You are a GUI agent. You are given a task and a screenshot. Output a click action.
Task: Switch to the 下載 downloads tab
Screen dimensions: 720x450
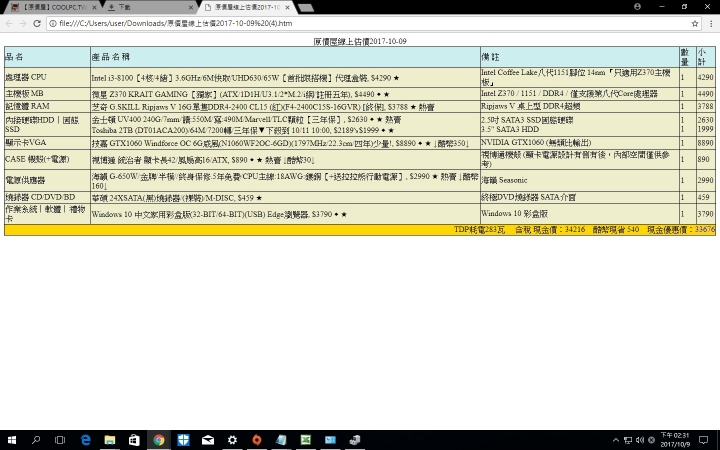coord(149,7)
